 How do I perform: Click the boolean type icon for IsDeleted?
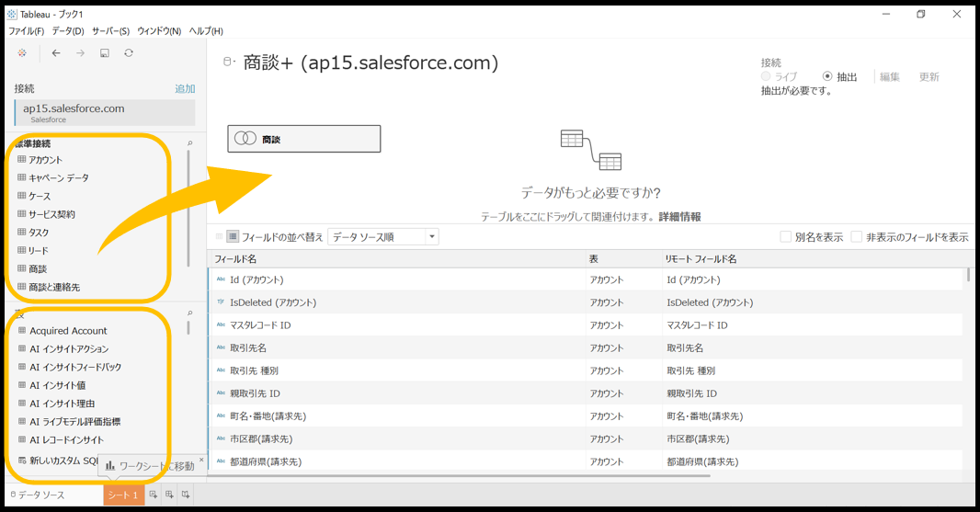pos(221,302)
